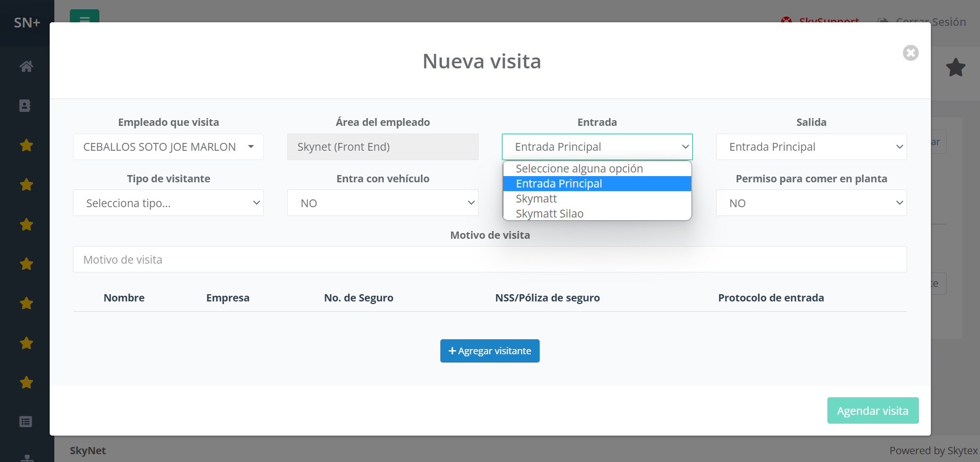Image resolution: width=980 pixels, height=462 pixels.
Task: Click the 'Nombre' column header
Action: pos(124,298)
